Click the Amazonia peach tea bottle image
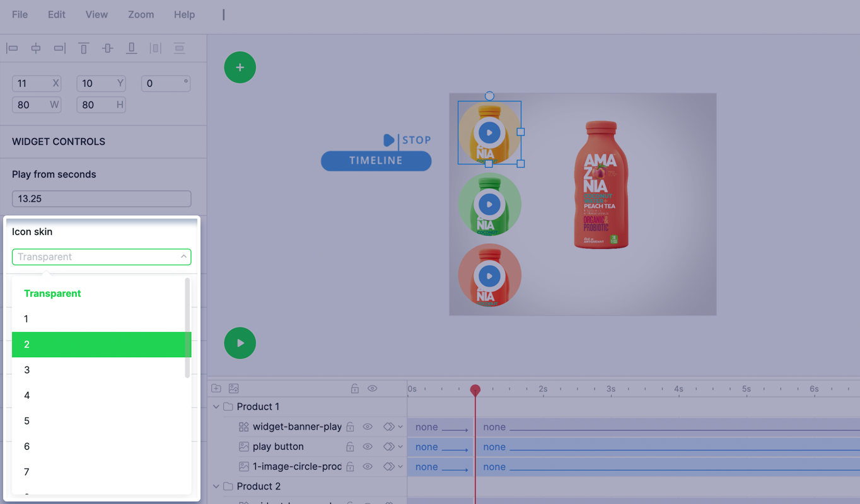The width and height of the screenshot is (860, 504). [x=601, y=185]
